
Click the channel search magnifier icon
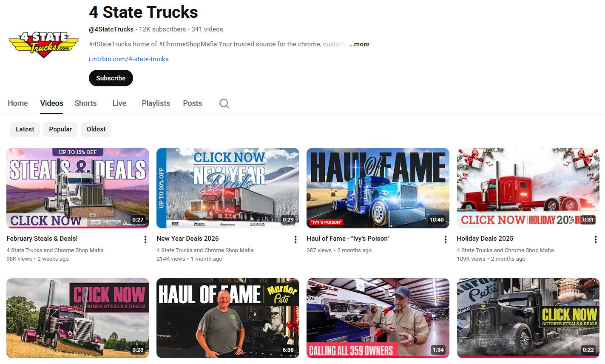[x=224, y=103]
